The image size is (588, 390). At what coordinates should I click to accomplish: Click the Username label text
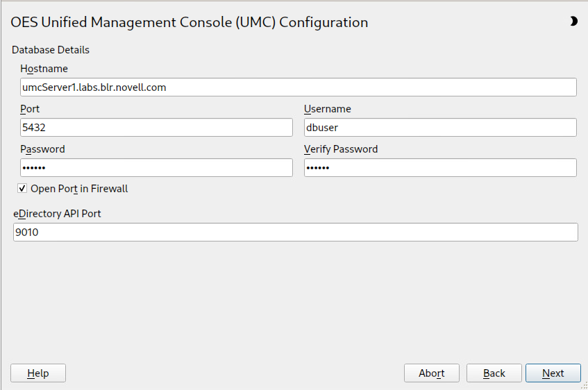pos(327,109)
